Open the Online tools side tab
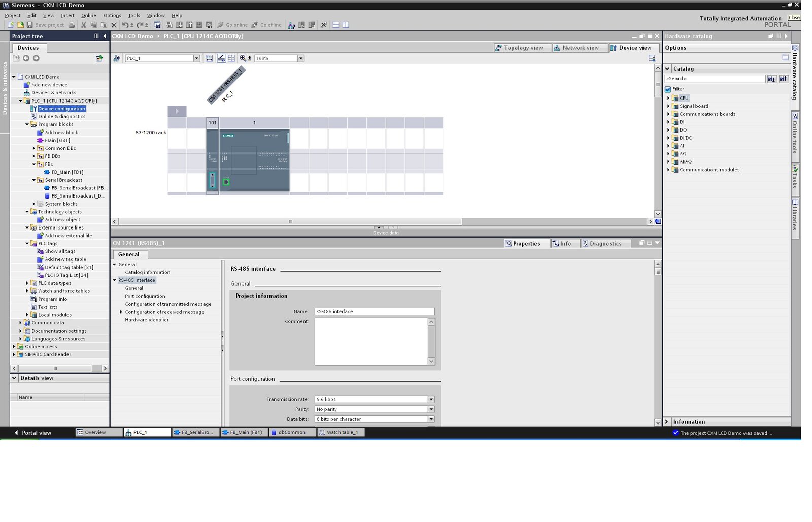The width and height of the screenshot is (812, 522). 795,135
